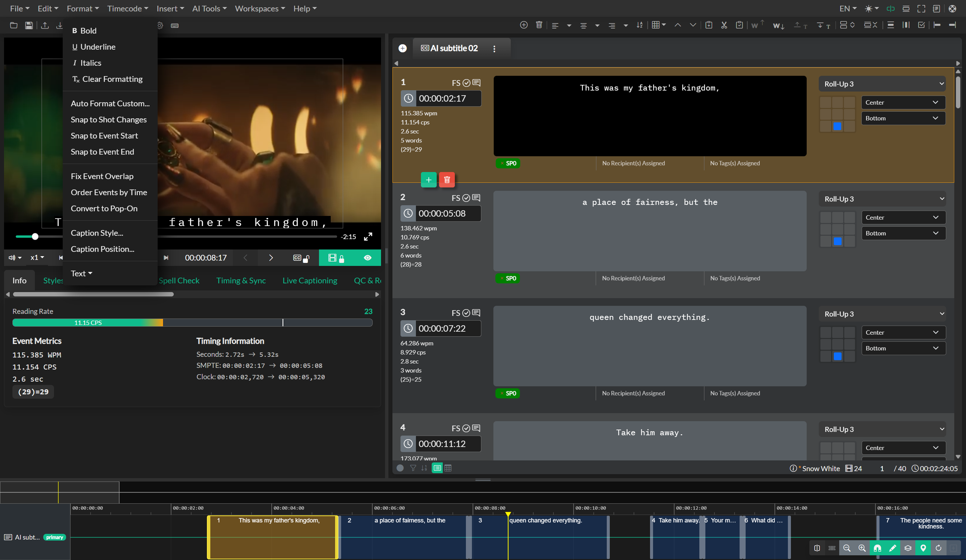Select bottom-center position square for event 1
Image resolution: width=966 pixels, height=560 pixels.
[837, 126]
